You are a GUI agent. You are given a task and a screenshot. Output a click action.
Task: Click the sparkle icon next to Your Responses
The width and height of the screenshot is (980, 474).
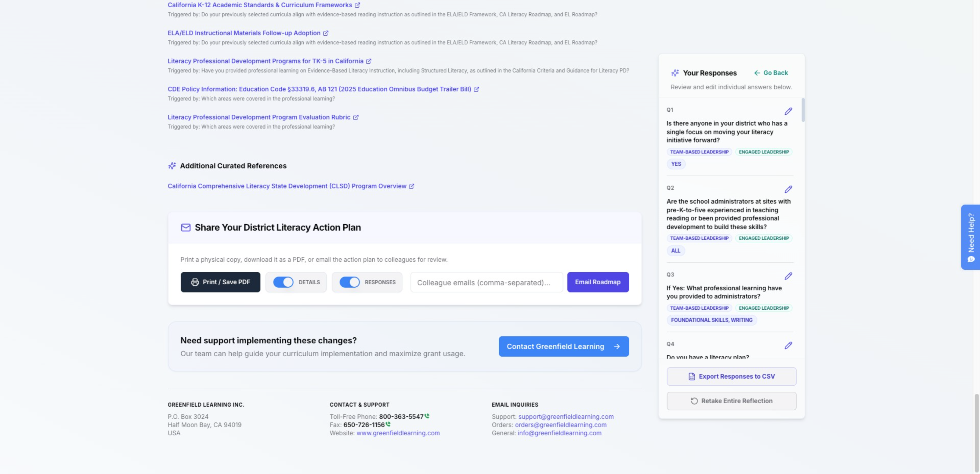(675, 73)
